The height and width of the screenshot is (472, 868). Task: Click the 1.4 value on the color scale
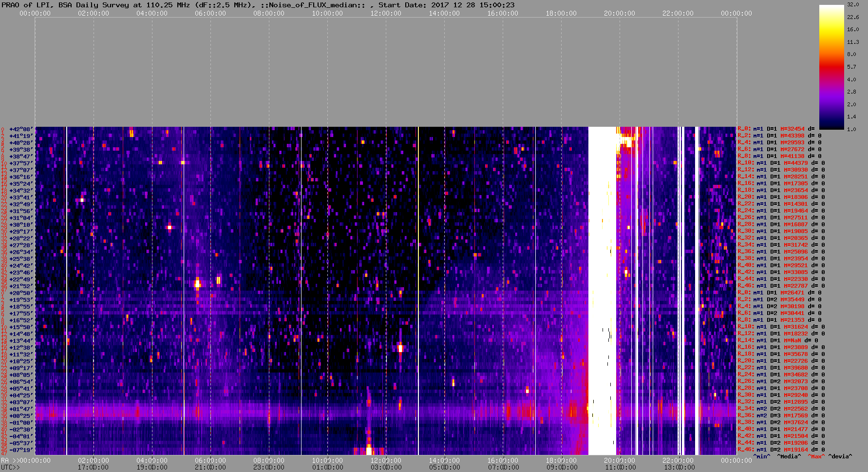pos(851,117)
